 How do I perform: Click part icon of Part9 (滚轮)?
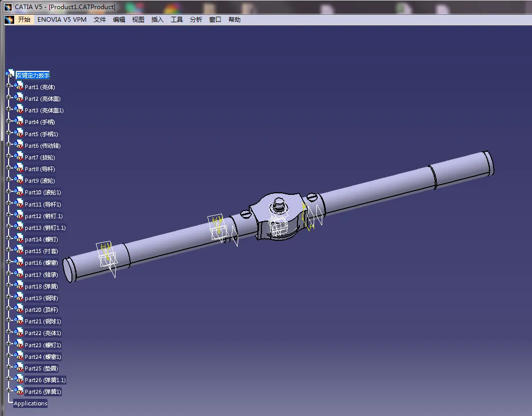[x=19, y=180]
